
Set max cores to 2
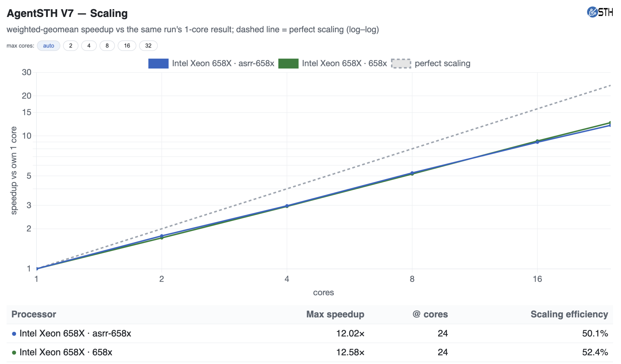[71, 46]
